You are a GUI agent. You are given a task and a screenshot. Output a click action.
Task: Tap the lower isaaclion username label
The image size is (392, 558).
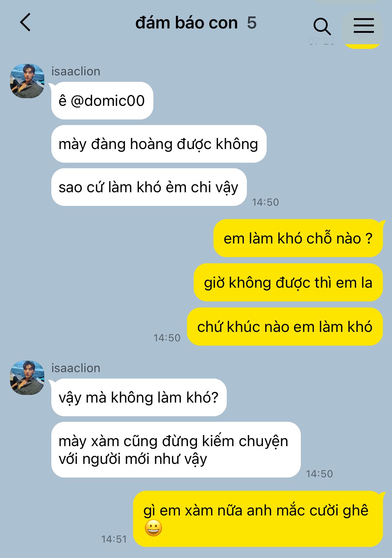(76, 368)
